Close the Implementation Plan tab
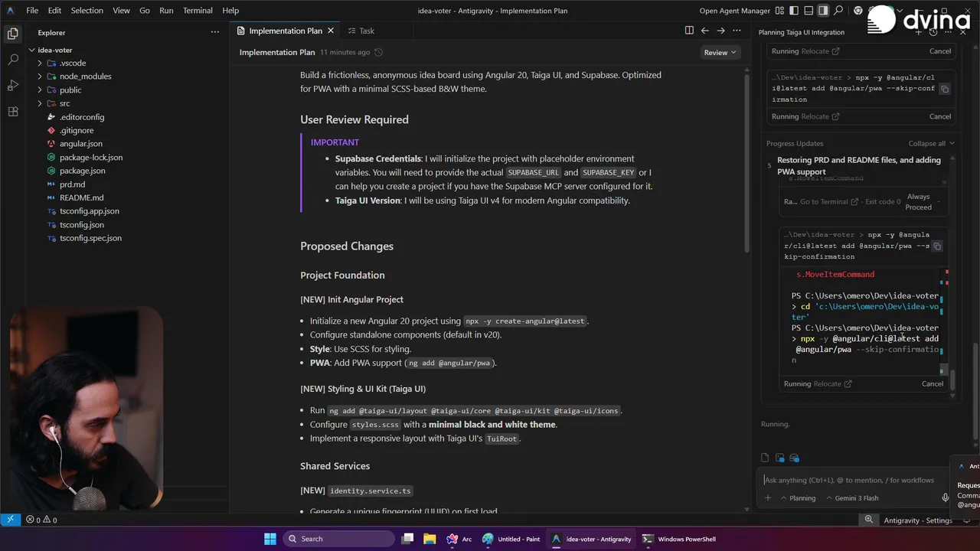 point(331,31)
